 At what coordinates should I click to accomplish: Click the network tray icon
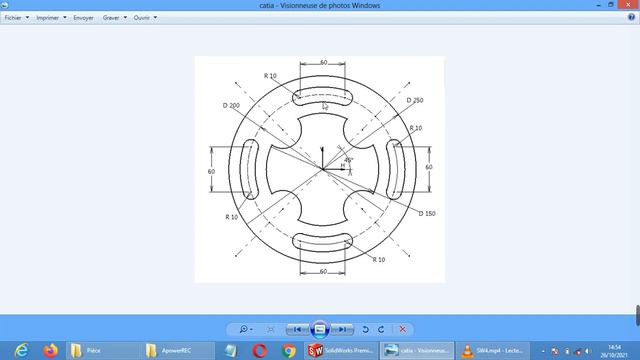pyautogui.click(x=578, y=351)
